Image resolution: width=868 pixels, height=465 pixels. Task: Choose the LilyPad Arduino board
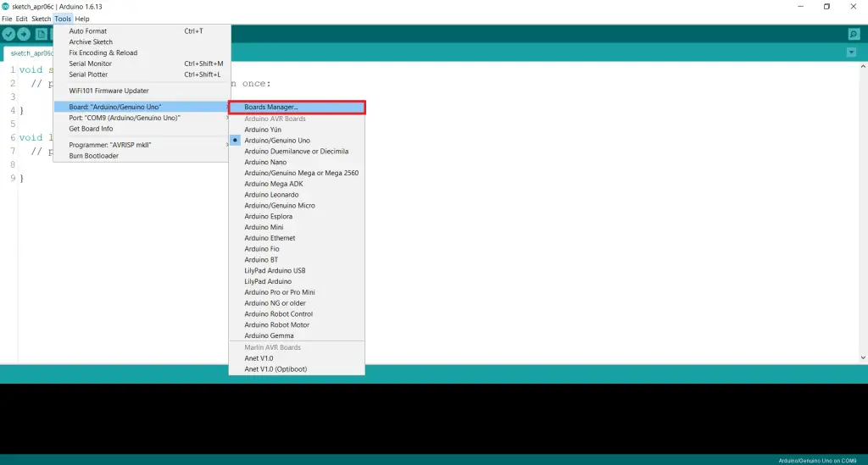[298, 281]
